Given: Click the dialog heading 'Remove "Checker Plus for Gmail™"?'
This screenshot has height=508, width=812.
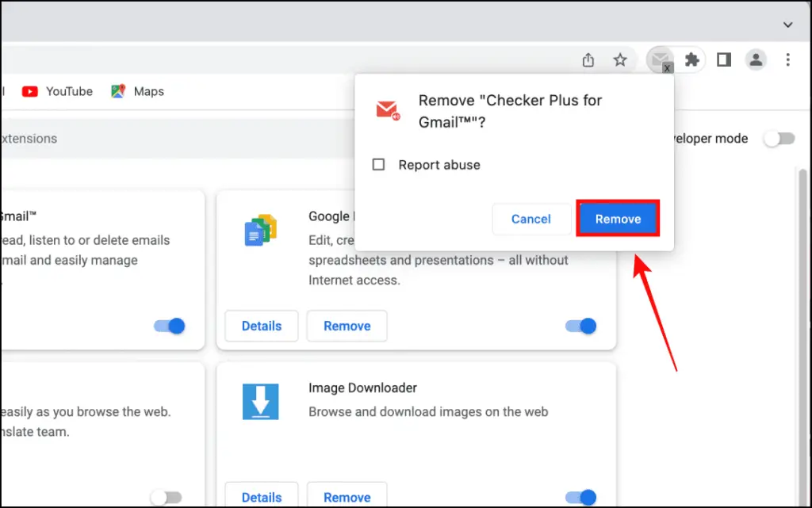Looking at the screenshot, I should pyautogui.click(x=510, y=111).
